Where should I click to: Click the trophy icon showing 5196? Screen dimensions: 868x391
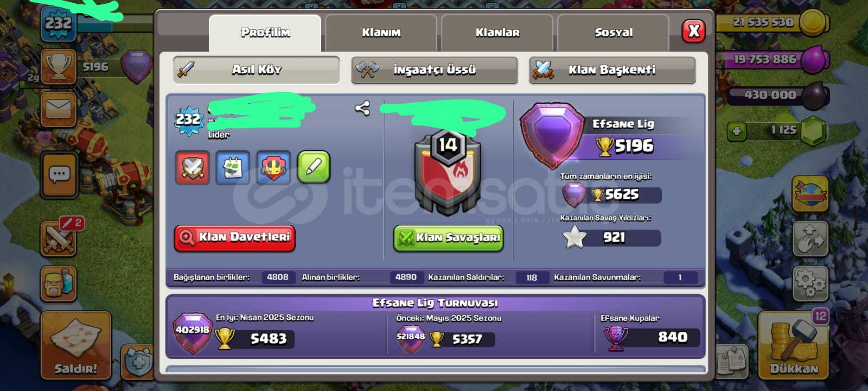[59, 67]
